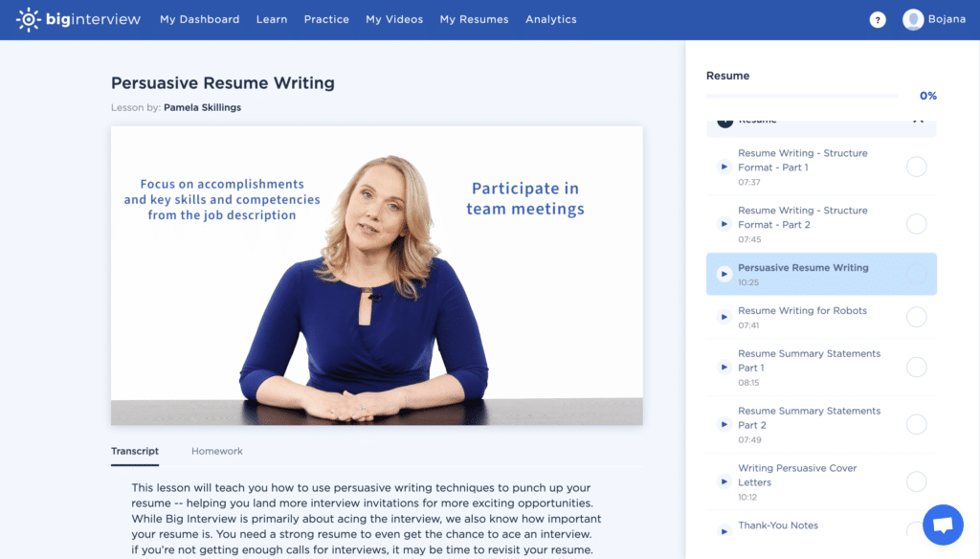This screenshot has height=559, width=980.
Task: Click the lesson video player
Action: pyautogui.click(x=377, y=276)
